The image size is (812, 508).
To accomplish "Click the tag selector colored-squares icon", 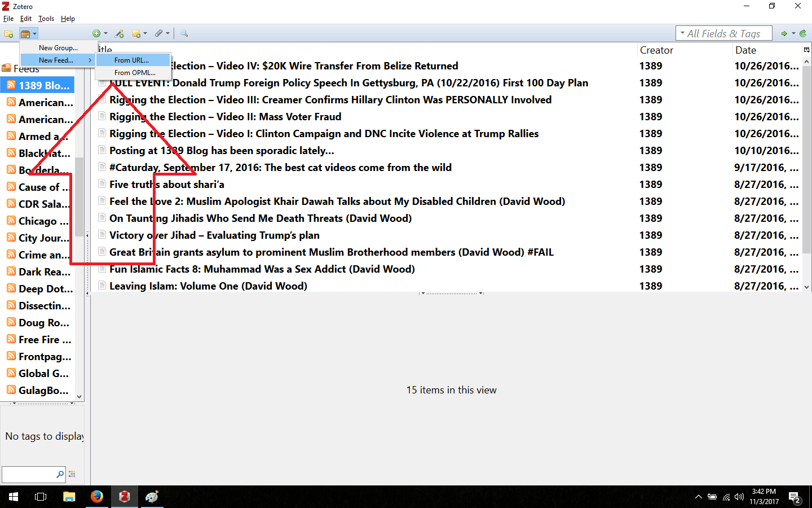I will 72,474.
